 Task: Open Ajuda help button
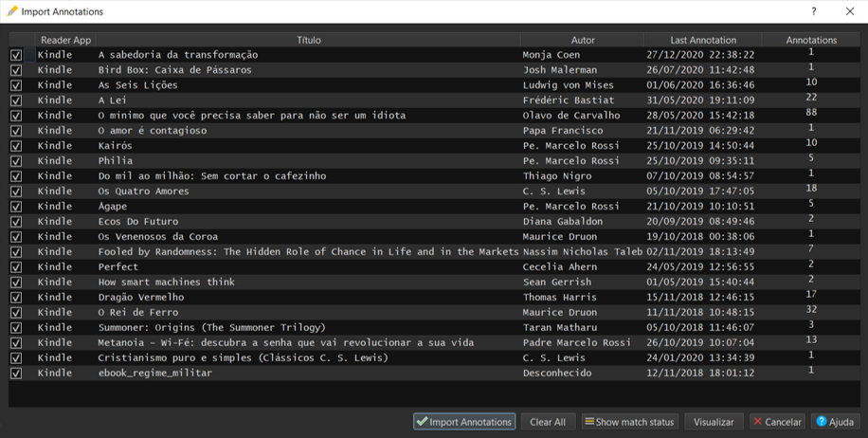coord(836,421)
